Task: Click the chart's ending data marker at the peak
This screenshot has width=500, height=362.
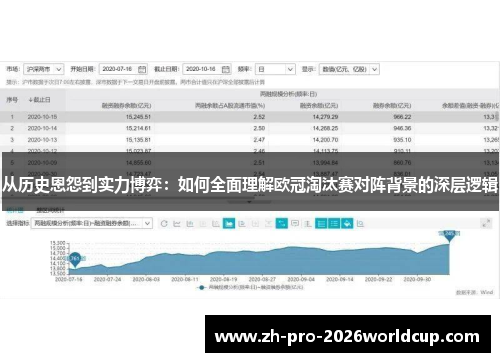Action: click(449, 235)
